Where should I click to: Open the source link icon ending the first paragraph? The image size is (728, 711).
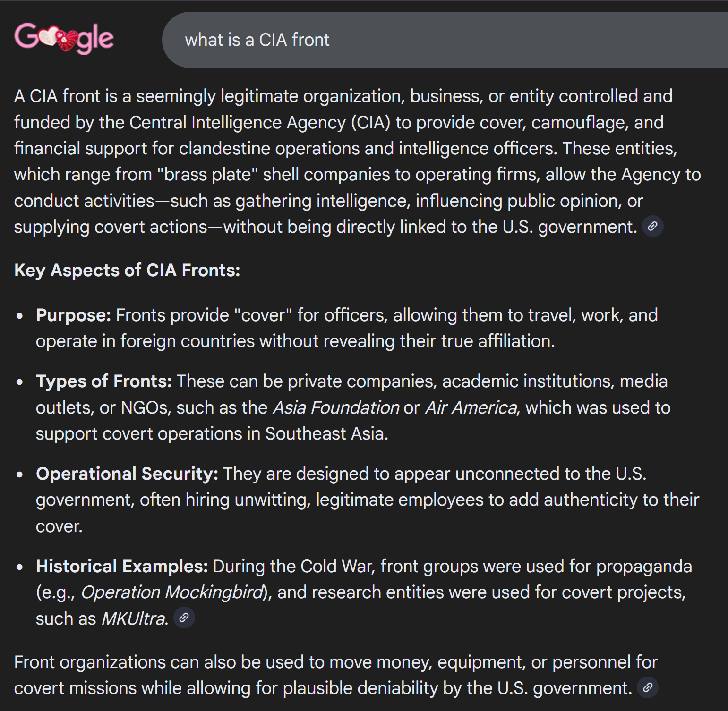click(x=652, y=227)
